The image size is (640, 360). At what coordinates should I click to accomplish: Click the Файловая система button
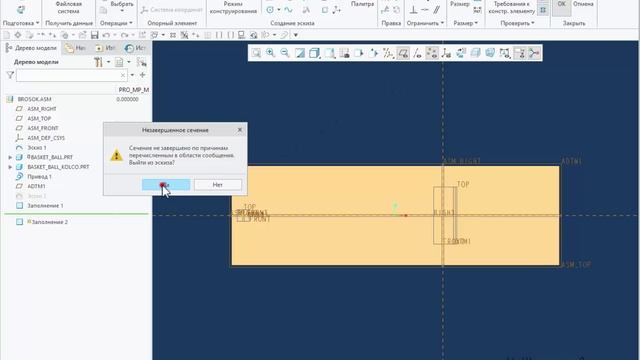click(x=68, y=7)
